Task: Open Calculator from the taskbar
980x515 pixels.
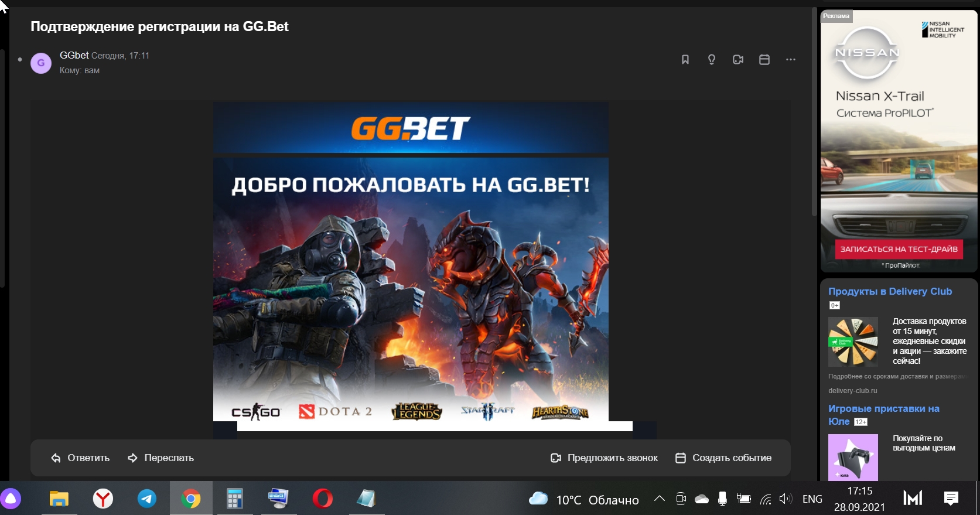Action: click(234, 499)
